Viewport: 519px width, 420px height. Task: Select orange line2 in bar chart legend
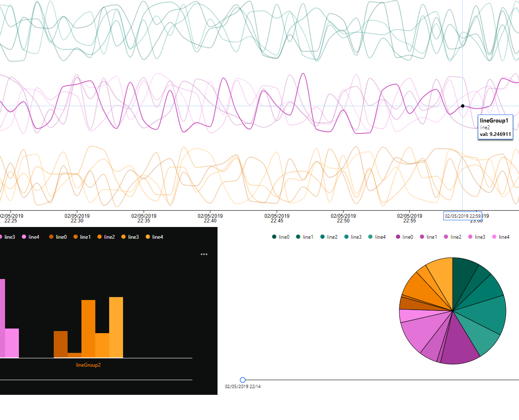[106, 237]
